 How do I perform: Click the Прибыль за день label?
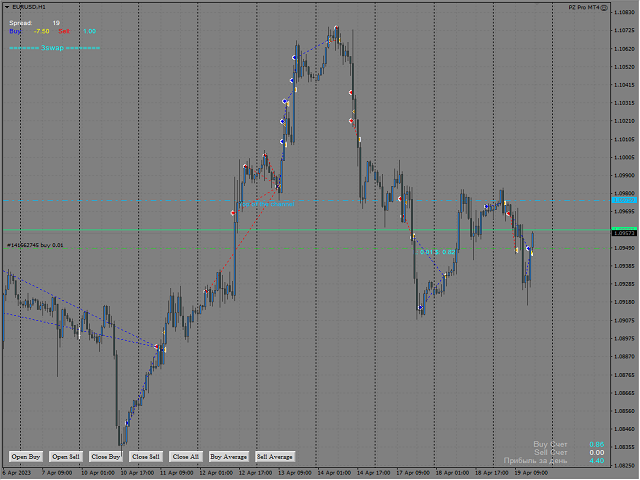coord(535,460)
